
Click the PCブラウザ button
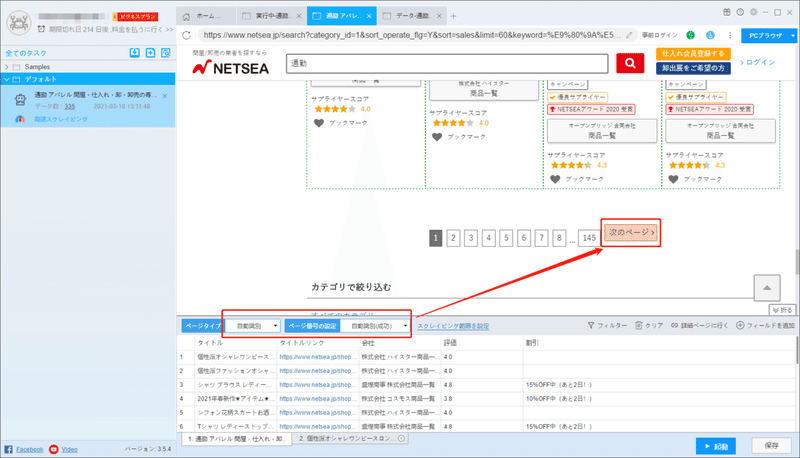click(x=765, y=36)
